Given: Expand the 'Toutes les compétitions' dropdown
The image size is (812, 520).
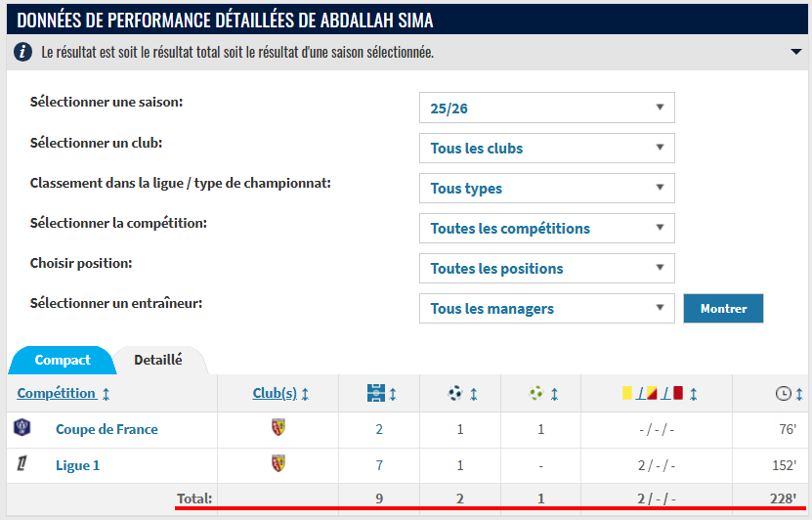Looking at the screenshot, I should tap(546, 228).
